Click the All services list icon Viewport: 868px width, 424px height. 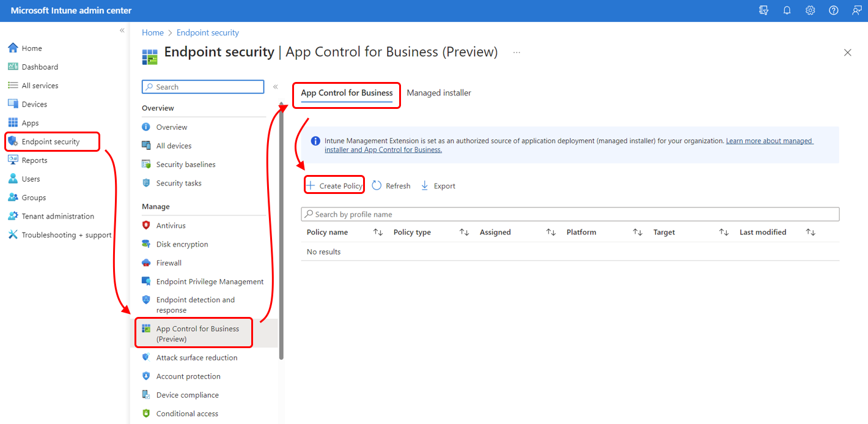coord(13,85)
